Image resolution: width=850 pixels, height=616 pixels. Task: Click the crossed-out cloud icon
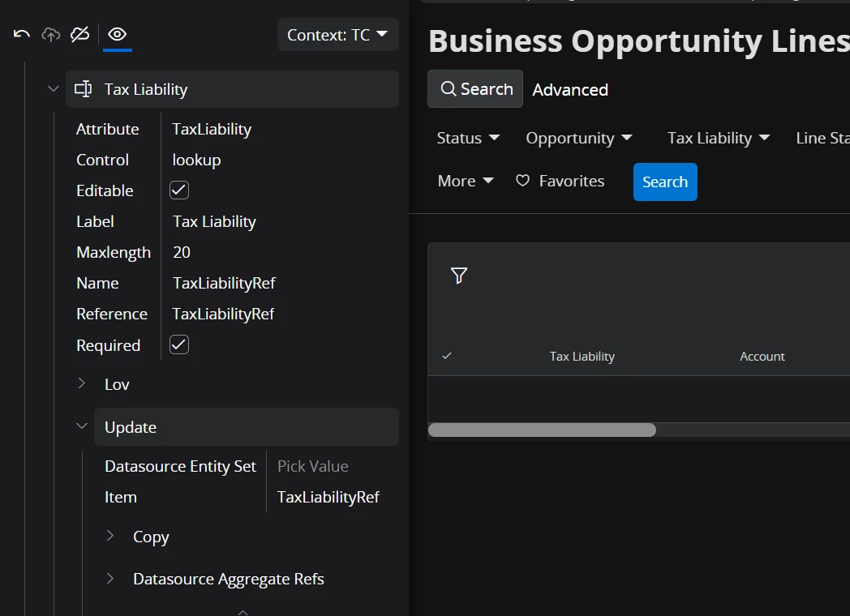point(79,34)
